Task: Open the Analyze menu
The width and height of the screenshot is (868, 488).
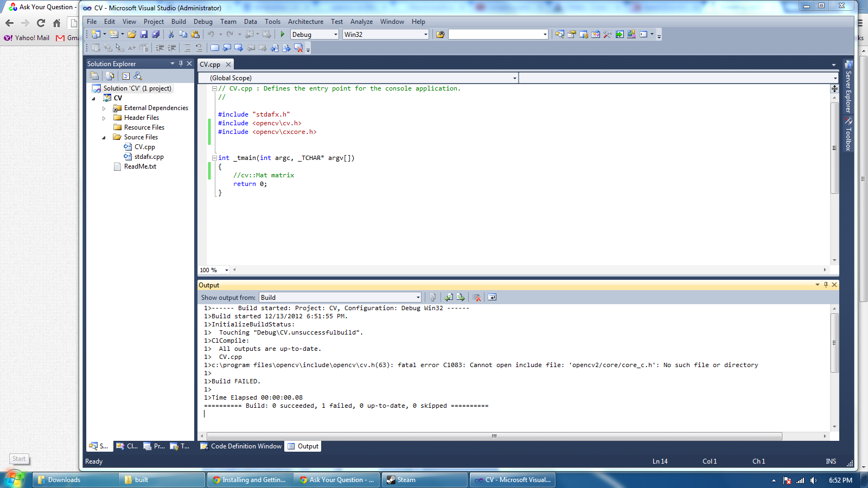Action: (x=361, y=22)
